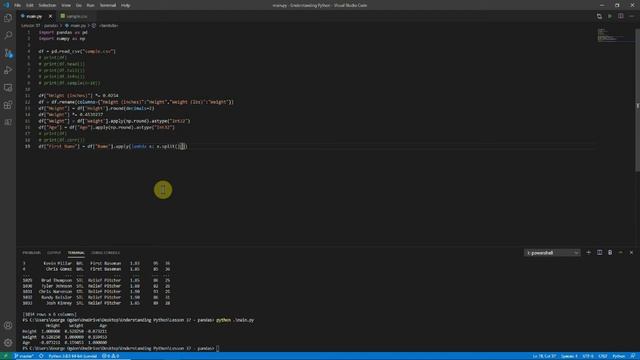The height and width of the screenshot is (360, 640).
Task: Open the Explorer view in activity bar
Action: (x=8, y=18)
